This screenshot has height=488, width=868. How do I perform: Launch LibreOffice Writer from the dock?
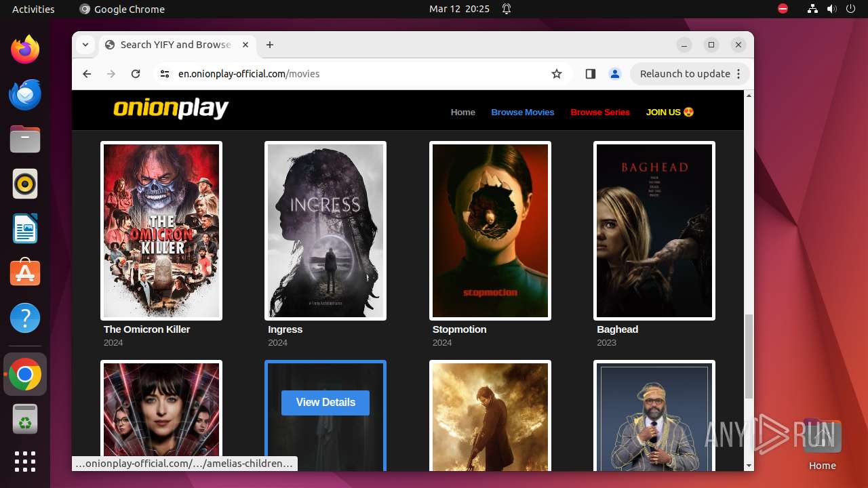pos(25,228)
